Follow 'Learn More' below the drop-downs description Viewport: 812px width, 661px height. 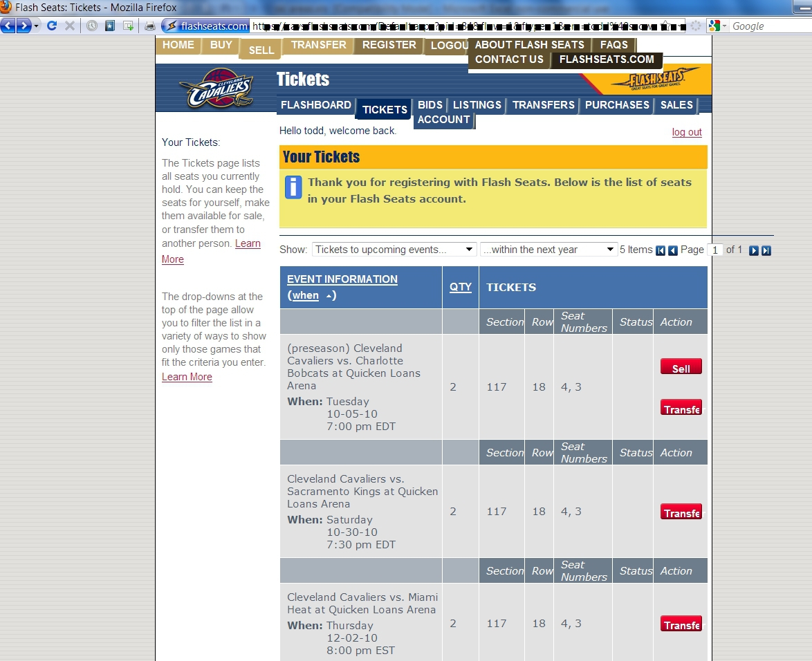pos(187,377)
